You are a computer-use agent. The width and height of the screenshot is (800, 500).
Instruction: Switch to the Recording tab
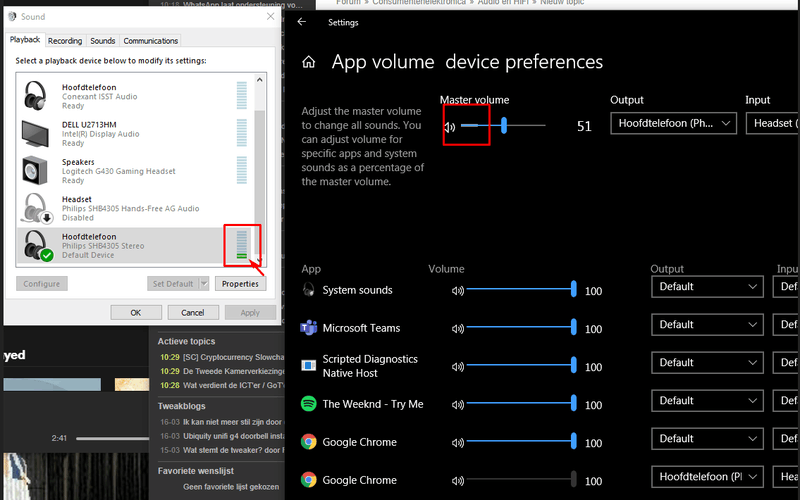tap(65, 41)
